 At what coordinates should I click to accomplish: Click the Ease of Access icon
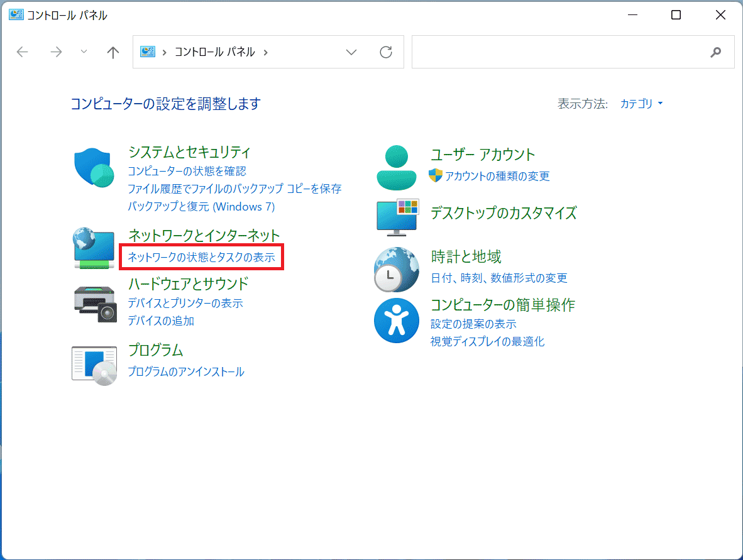click(396, 321)
